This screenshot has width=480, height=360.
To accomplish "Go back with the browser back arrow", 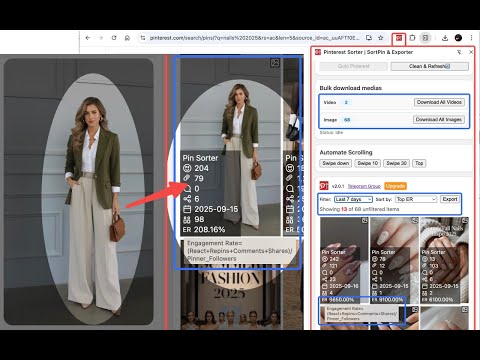I will coord(88,38).
